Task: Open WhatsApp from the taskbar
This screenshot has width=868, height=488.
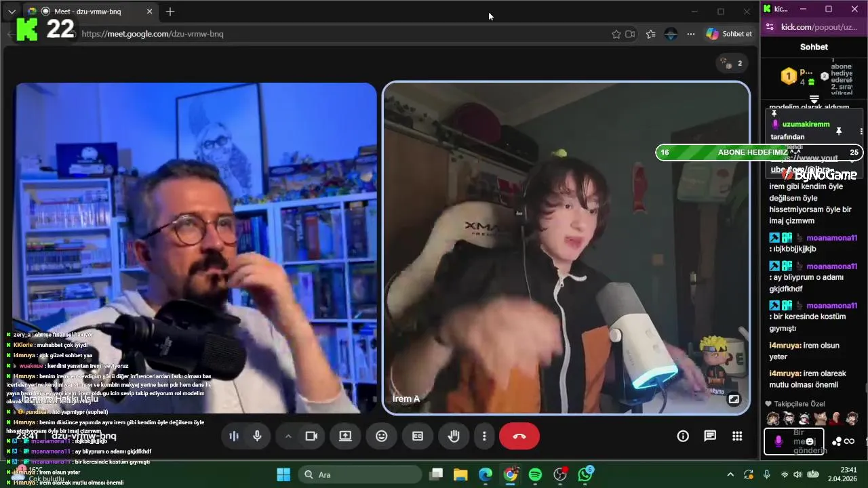Action: tap(585, 474)
